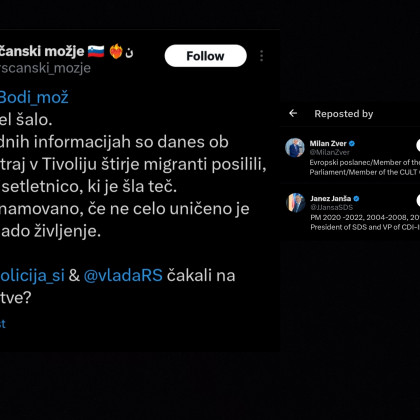Image resolution: width=420 pixels, height=420 pixels.
Task: Open the Janez Janša display name
Action: tap(330, 199)
